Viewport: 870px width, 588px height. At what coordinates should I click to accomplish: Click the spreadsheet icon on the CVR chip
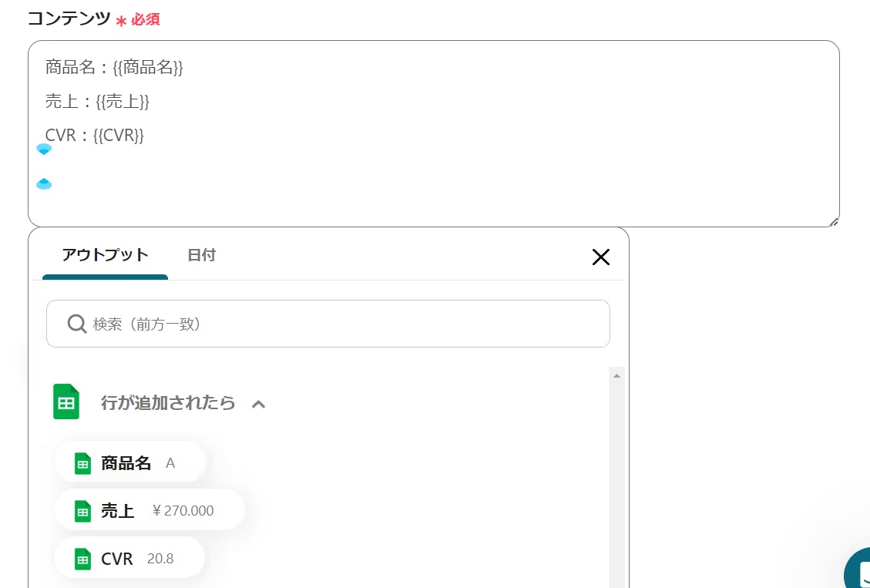click(82, 559)
